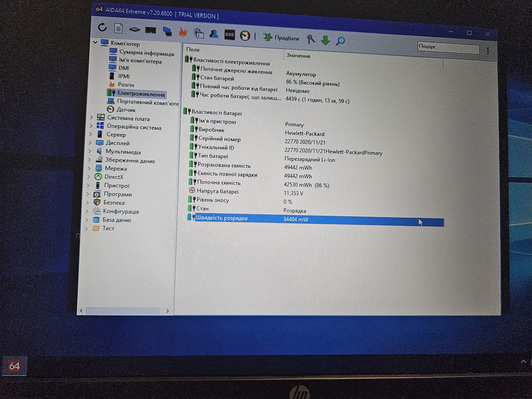
Task: Expand the Операційна система node
Action: [x=91, y=126]
